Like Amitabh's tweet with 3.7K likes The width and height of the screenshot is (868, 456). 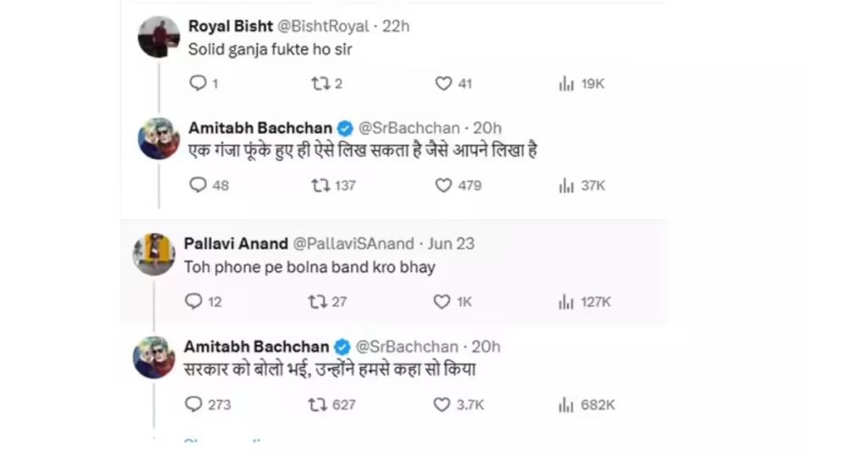click(442, 404)
